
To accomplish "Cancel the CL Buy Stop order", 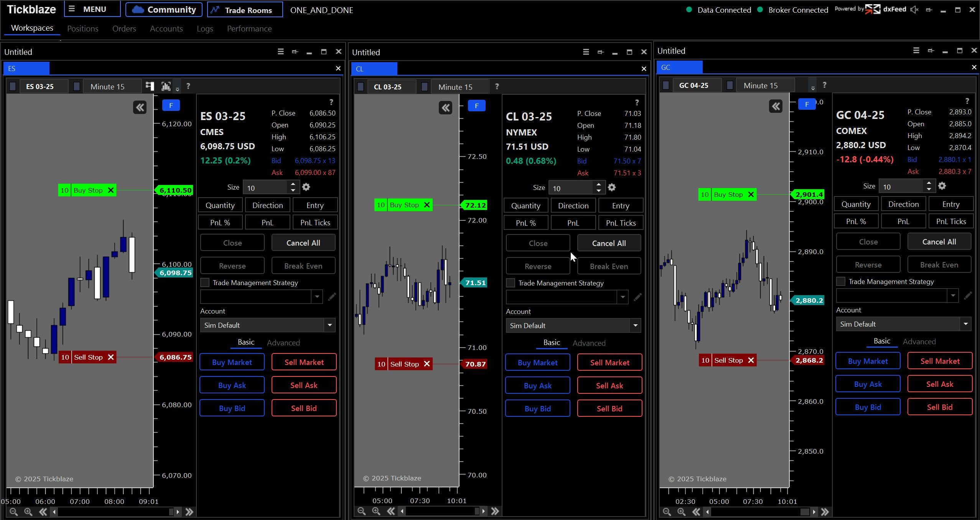I will (x=427, y=205).
